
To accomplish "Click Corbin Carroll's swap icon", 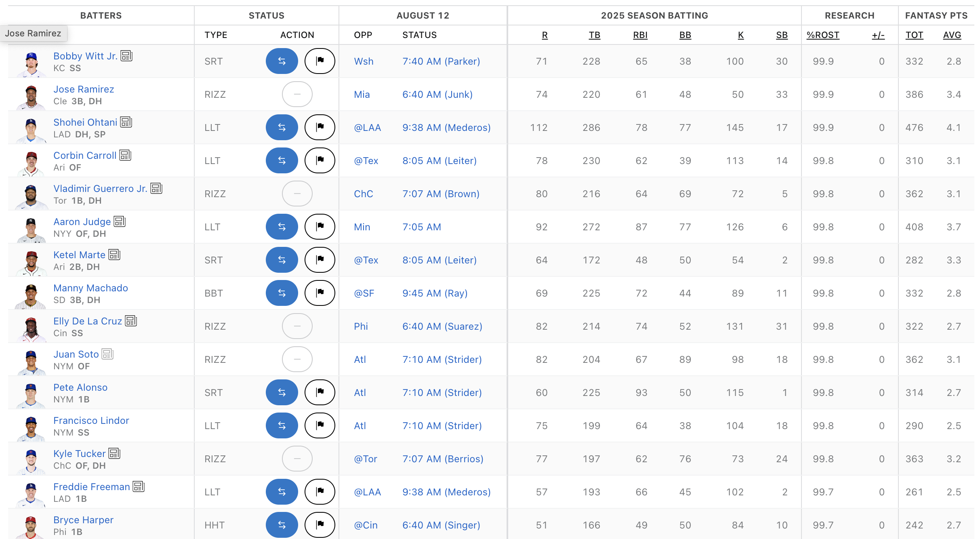I will tap(282, 160).
